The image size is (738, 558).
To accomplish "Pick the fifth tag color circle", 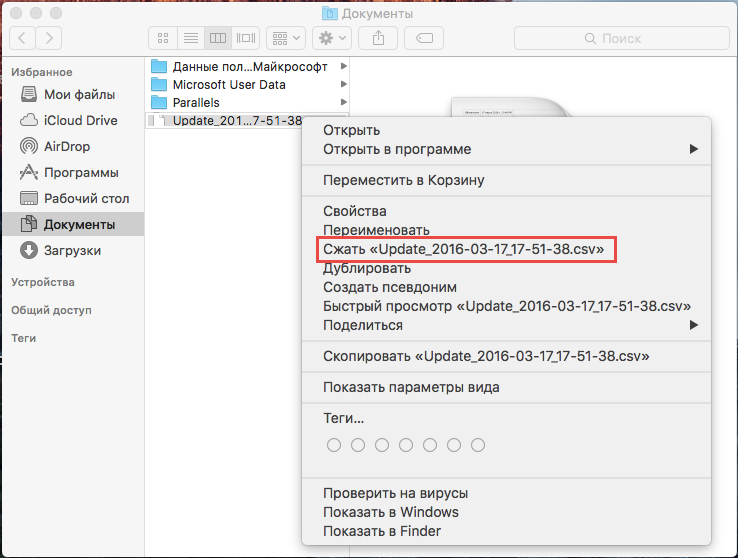I will click(430, 445).
